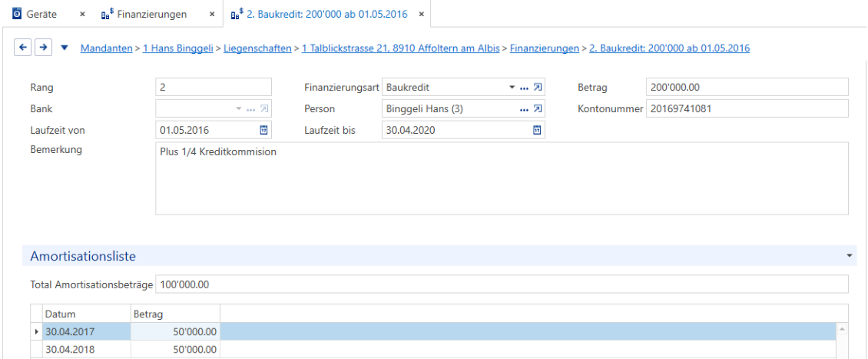Select the 2. Baukredit tab
Viewport: 868px width, 359px height.
pyautogui.click(x=327, y=15)
